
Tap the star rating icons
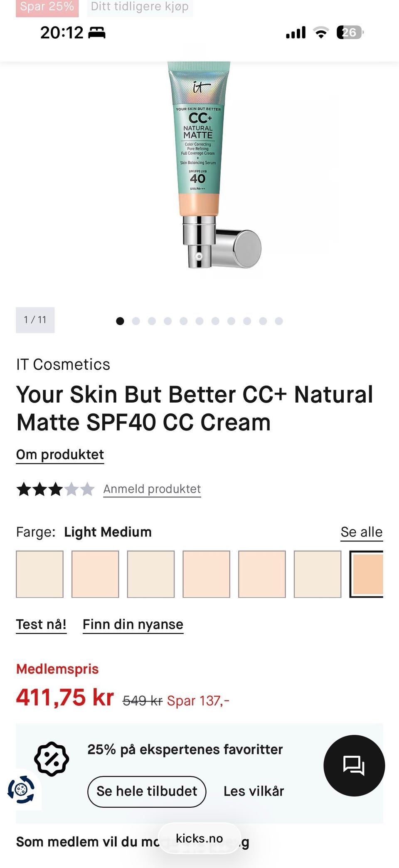[x=55, y=489]
